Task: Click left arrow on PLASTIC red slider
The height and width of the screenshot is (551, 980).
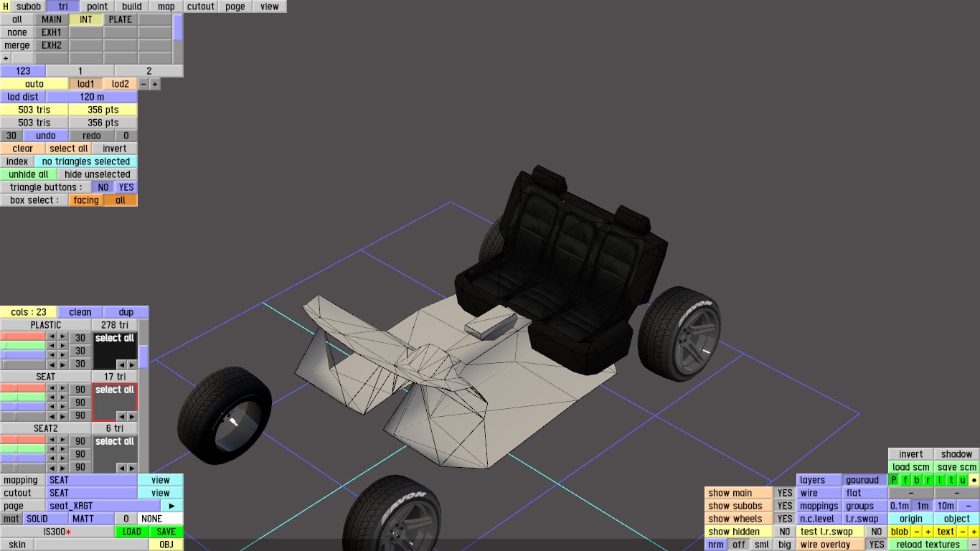Action: tap(52, 338)
